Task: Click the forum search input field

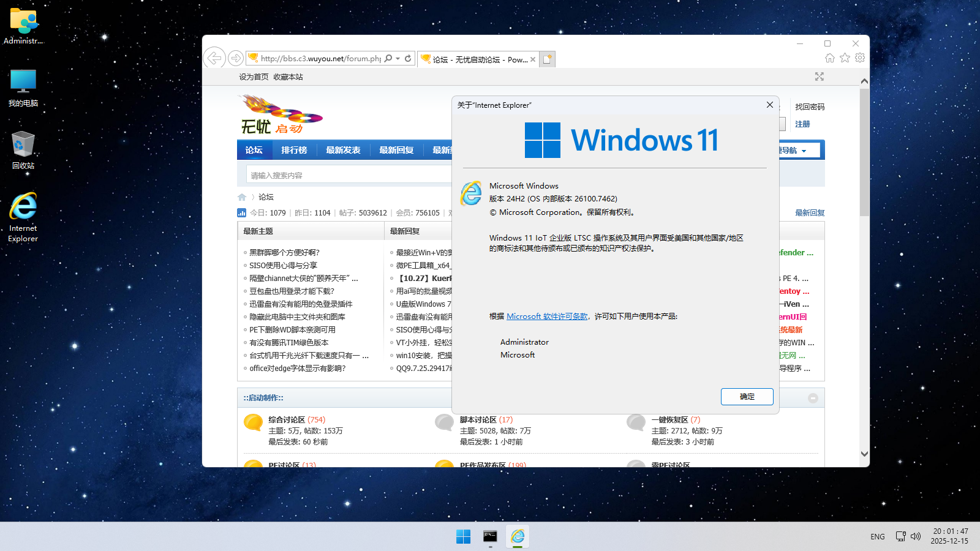Action: point(349,175)
